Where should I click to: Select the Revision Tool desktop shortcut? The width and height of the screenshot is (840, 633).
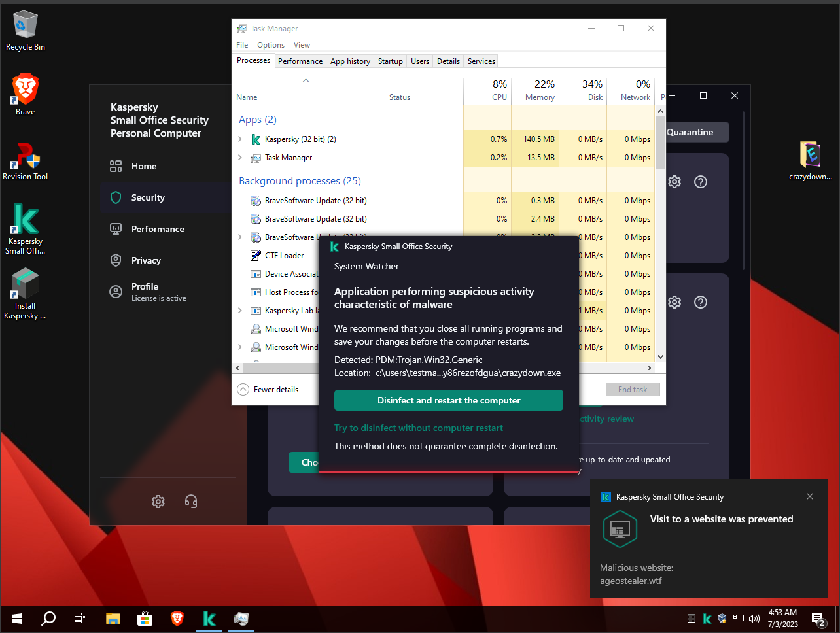(25, 161)
